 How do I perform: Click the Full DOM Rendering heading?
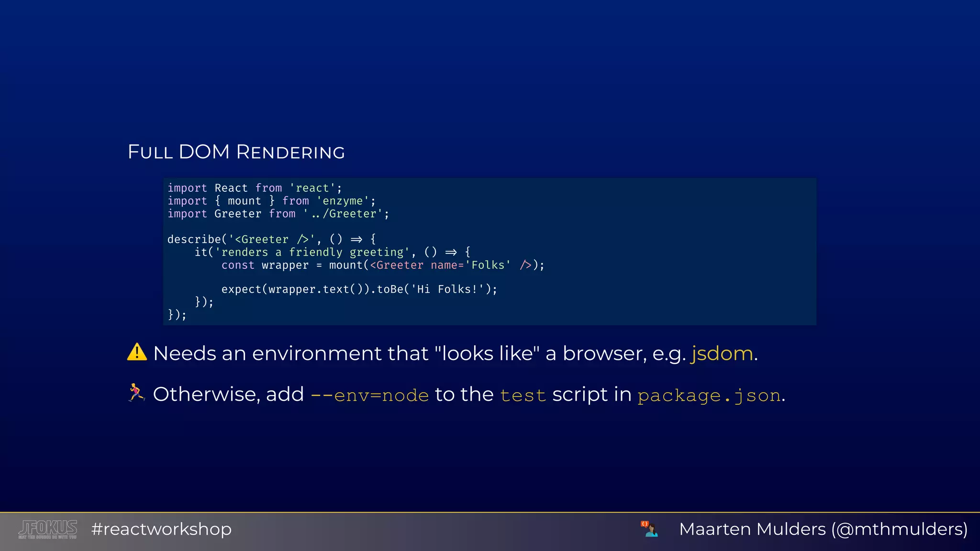click(x=236, y=152)
